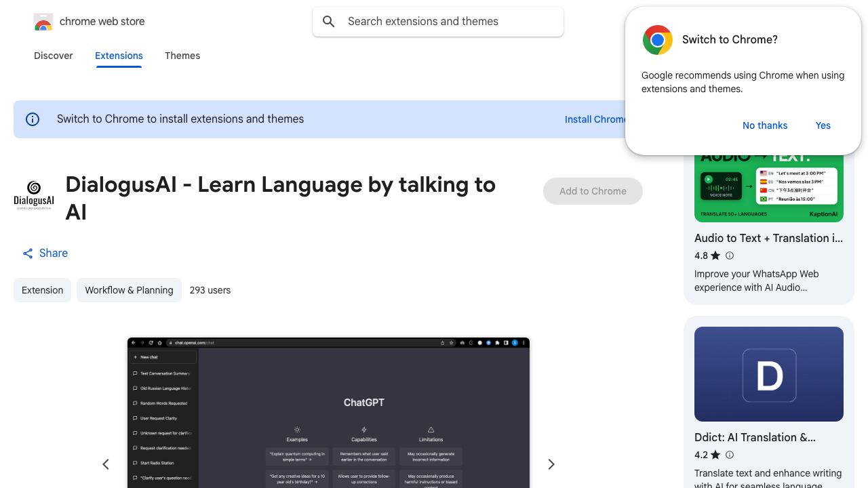The height and width of the screenshot is (488, 868).
Task: Click the info icon in blue banner
Action: (33, 119)
